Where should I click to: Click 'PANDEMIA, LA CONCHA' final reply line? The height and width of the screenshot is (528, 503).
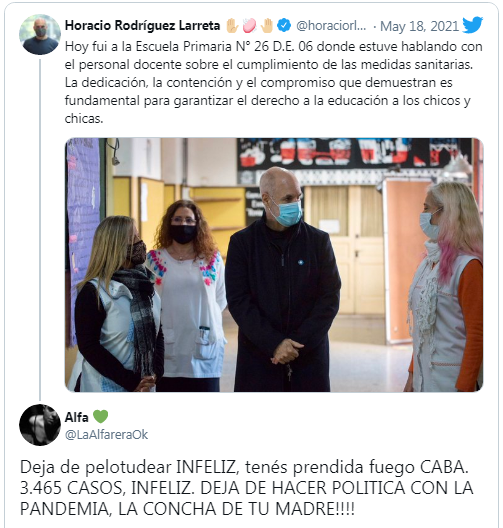coord(187,509)
